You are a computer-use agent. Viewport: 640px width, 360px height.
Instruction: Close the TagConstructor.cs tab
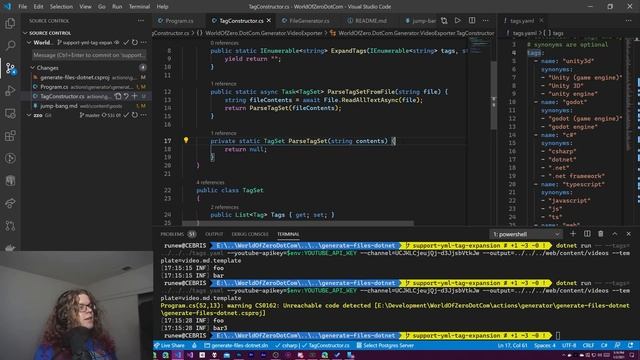(269, 20)
